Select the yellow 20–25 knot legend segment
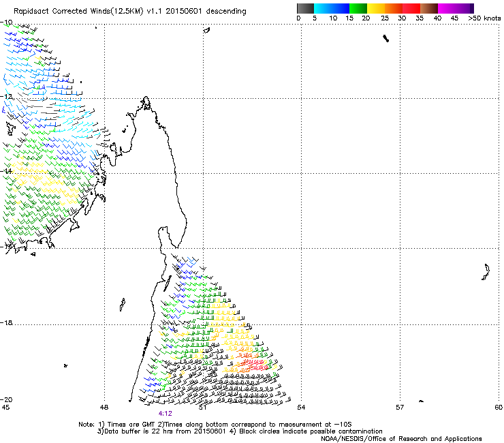Screen dimensions: 504x443 click(376, 8)
